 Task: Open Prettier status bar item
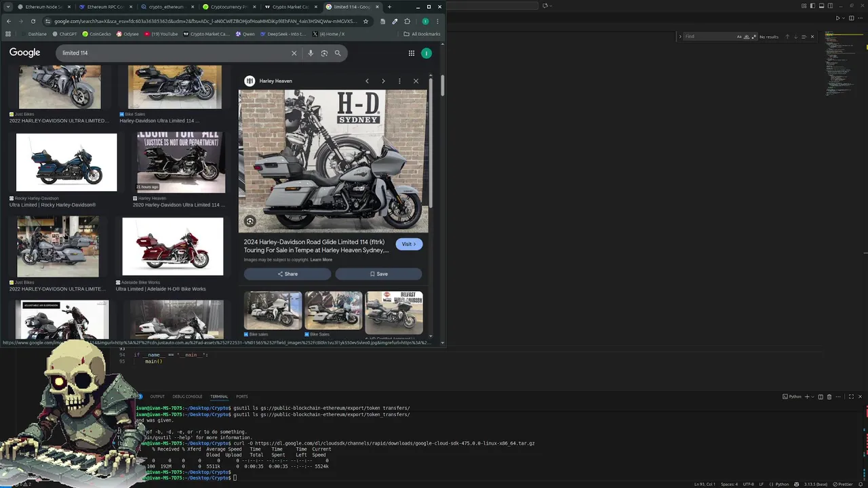[x=842, y=484]
